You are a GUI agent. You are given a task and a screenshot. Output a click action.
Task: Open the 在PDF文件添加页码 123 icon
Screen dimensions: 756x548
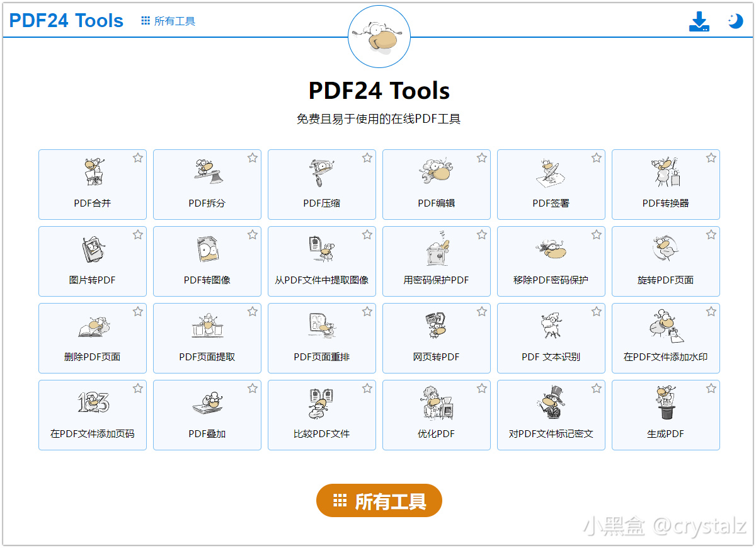[x=93, y=403]
